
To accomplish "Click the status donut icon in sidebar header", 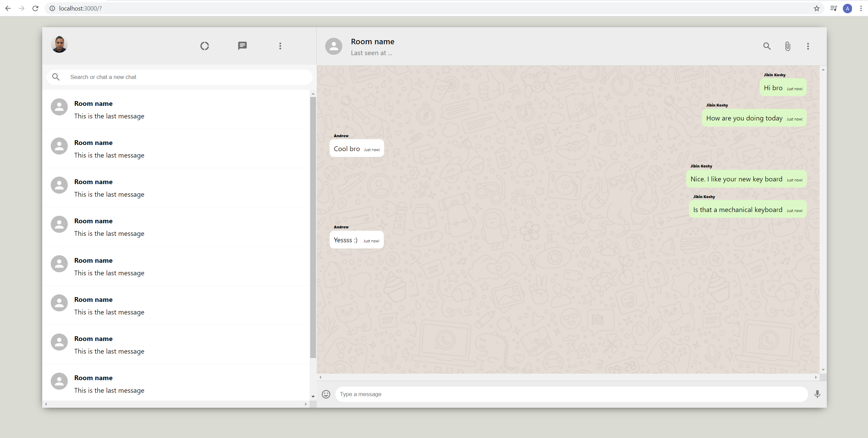I will (204, 46).
